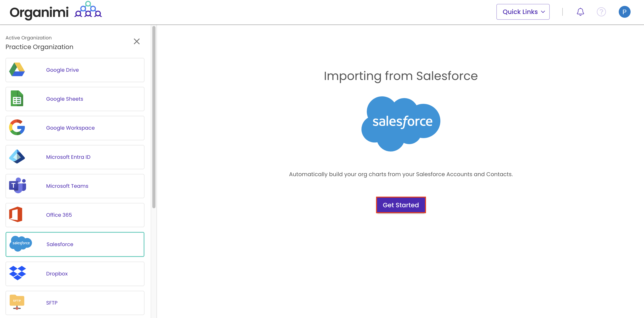The image size is (644, 318).
Task: Expand the Quick Links dropdown
Action: (x=523, y=12)
